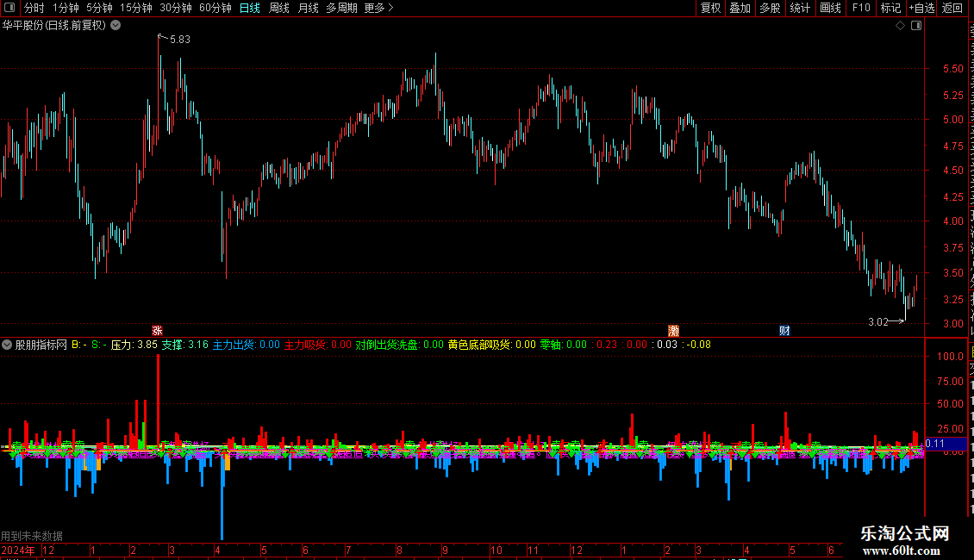Select the 60分钟 period

coord(215,8)
